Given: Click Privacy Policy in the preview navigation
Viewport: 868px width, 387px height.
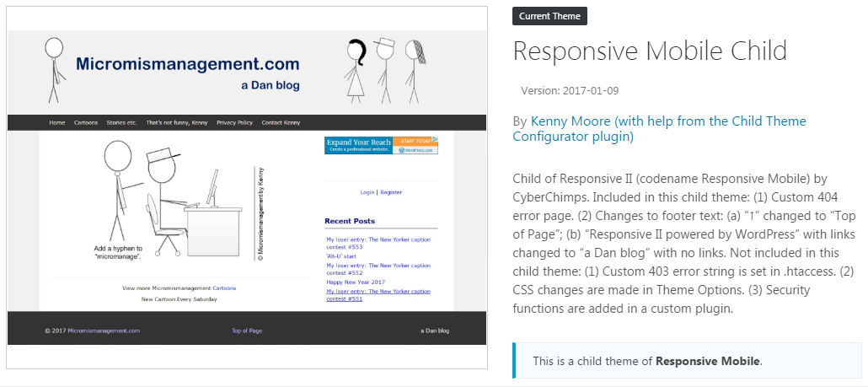Looking at the screenshot, I should point(235,123).
